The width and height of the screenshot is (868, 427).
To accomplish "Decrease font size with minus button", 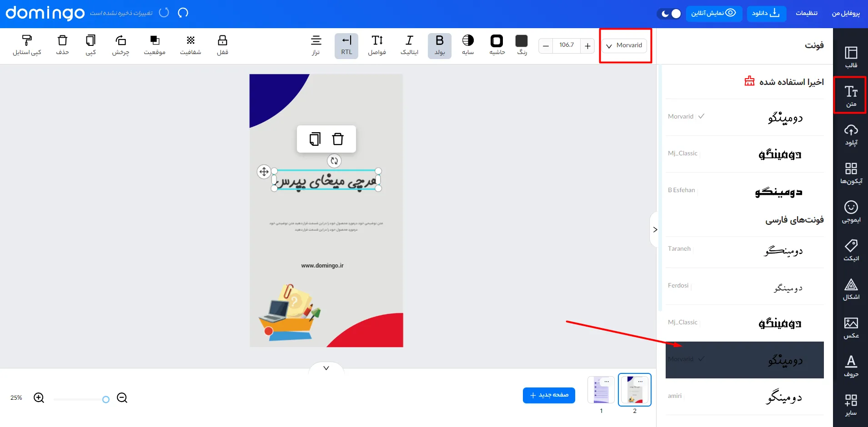I will [546, 45].
